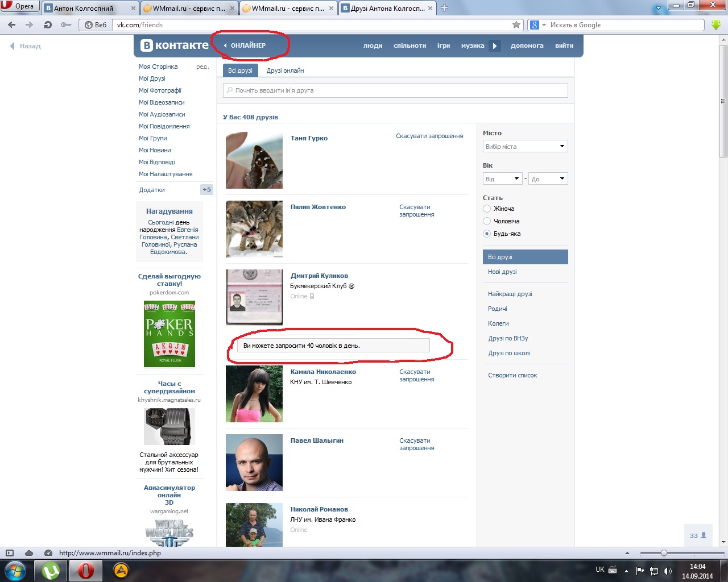Open the ігри menu item in header
This screenshot has height=582, width=728.
coord(444,45)
